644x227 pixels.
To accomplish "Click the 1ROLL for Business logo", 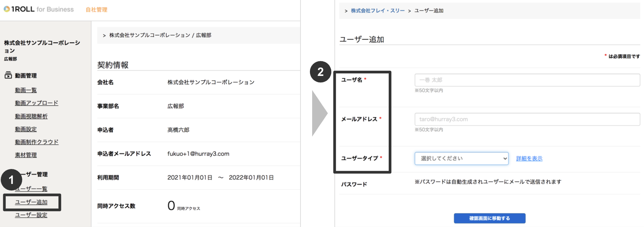I will click(x=38, y=9).
